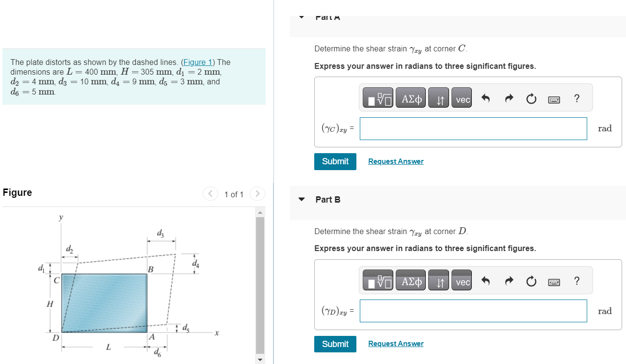The height and width of the screenshot is (364, 626).
Task: Click Request Answer for Part A
Action: click(x=395, y=160)
